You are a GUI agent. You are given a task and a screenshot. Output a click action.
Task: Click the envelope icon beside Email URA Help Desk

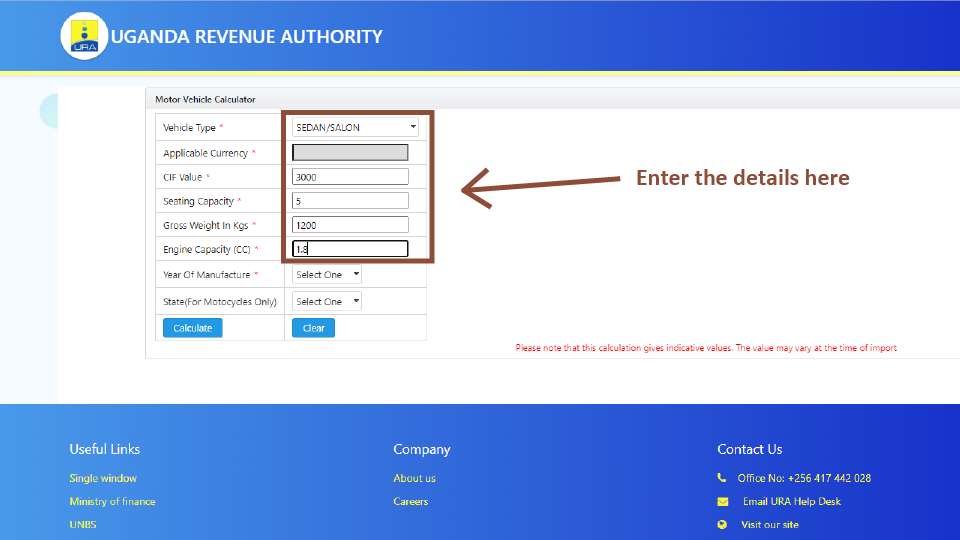click(x=722, y=501)
